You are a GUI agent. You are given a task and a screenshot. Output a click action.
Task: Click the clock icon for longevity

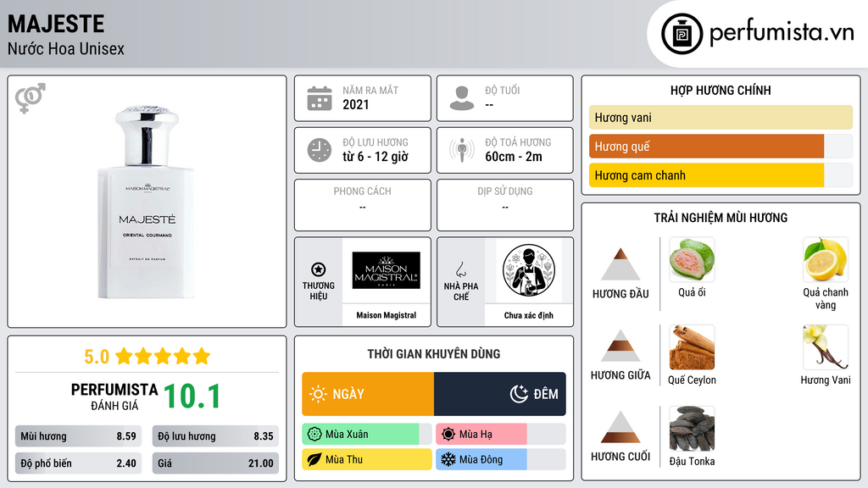tap(320, 150)
